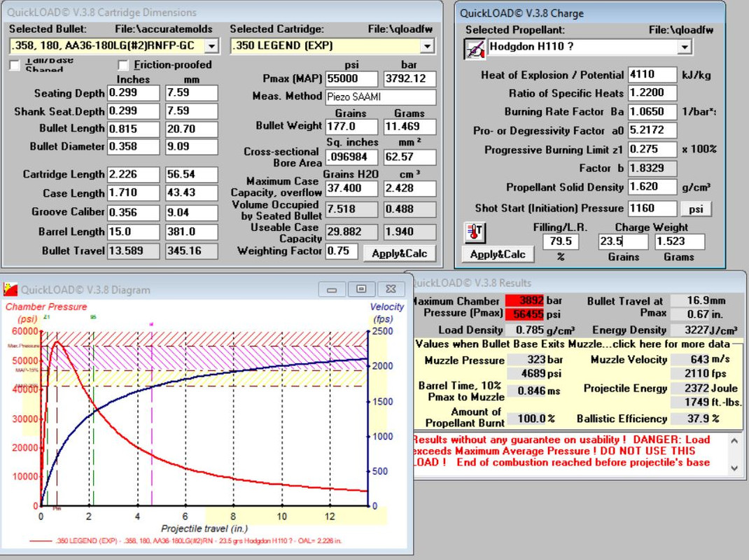Expand the Hodgdon H110 propellant dropdown
The height and width of the screenshot is (560, 749).
pos(685,47)
